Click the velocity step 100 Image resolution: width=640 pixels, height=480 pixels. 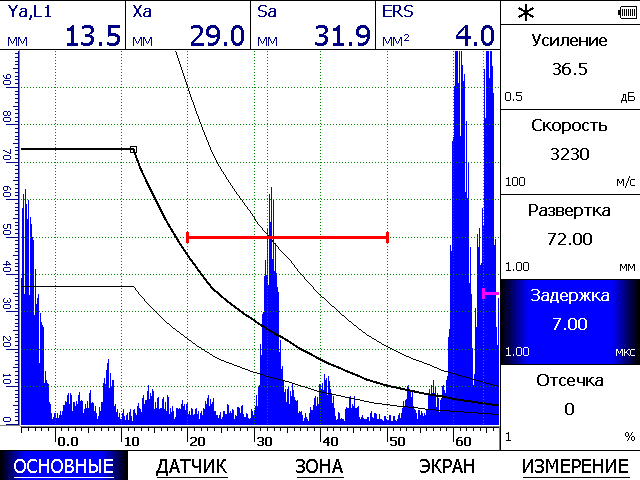(x=515, y=182)
